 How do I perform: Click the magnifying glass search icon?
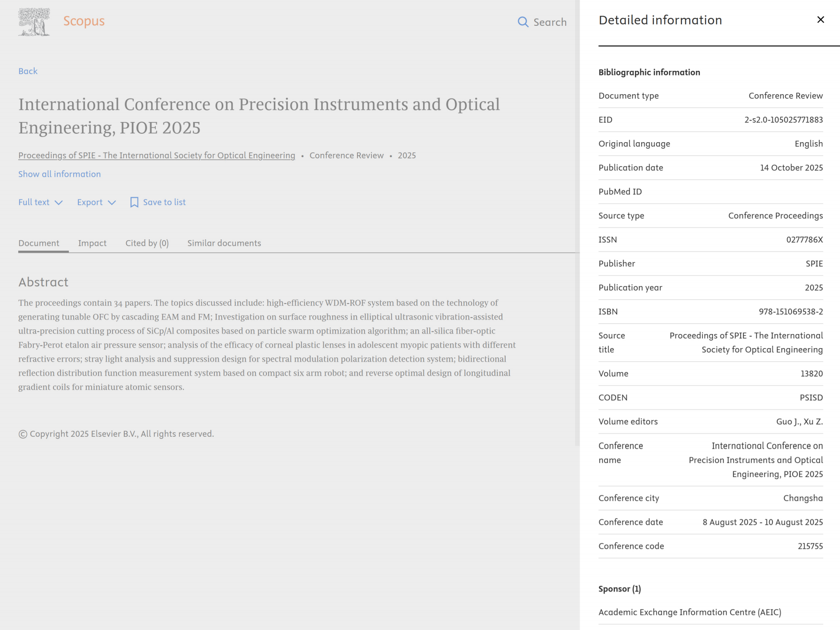[x=523, y=22]
